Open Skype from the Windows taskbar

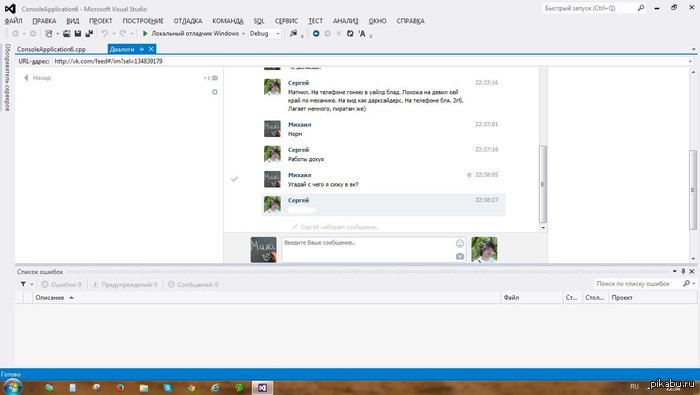pos(167,387)
